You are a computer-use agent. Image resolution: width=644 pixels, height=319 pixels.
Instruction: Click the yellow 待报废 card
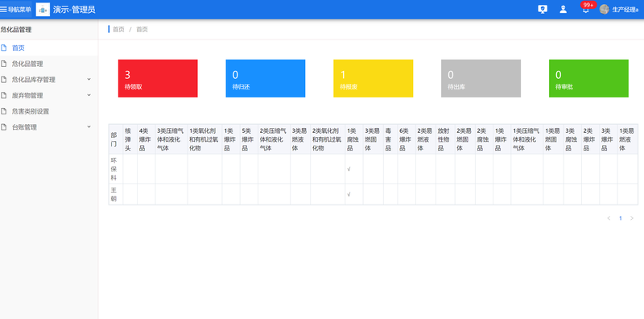tap(373, 78)
